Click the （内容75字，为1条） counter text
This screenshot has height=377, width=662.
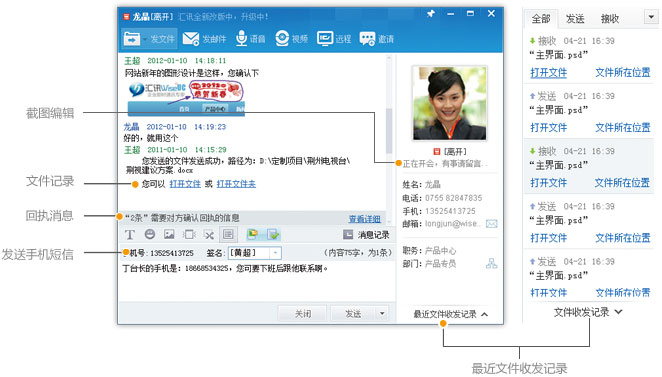(358, 252)
